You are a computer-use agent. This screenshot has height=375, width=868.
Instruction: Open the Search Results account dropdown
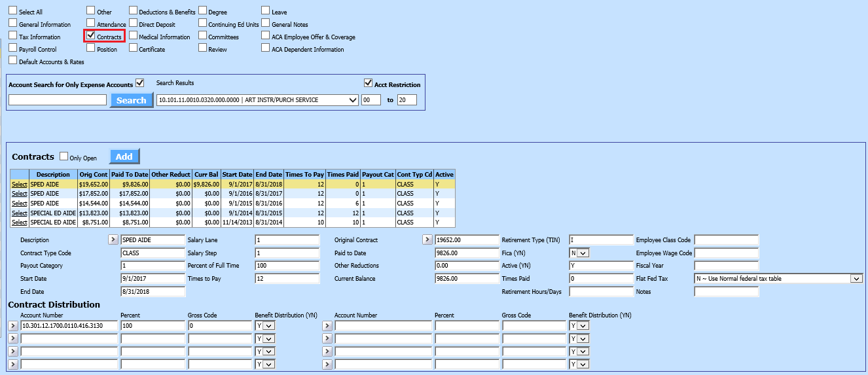tap(257, 100)
